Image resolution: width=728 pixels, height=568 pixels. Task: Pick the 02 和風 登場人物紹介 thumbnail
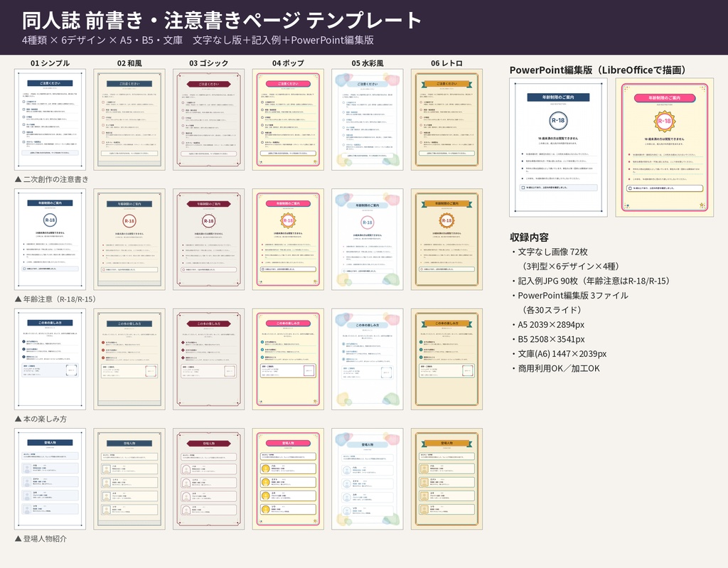point(129,479)
